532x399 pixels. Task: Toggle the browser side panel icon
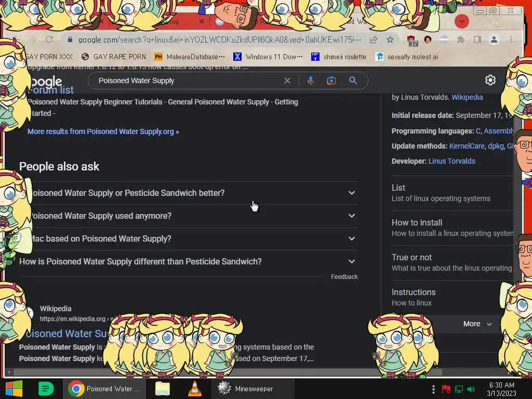477,39
